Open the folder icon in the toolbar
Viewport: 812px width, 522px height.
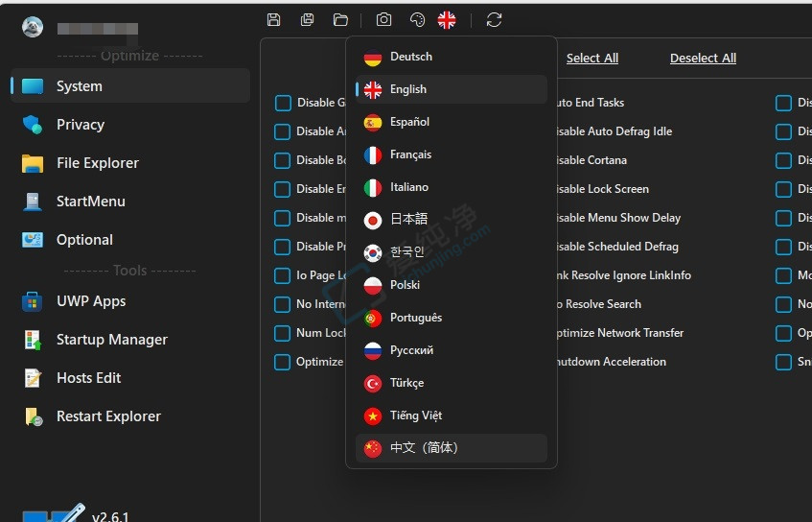pos(340,20)
